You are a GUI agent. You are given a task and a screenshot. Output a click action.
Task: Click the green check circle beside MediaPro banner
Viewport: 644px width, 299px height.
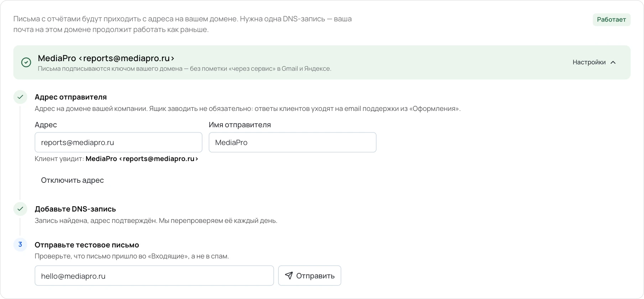(x=26, y=63)
